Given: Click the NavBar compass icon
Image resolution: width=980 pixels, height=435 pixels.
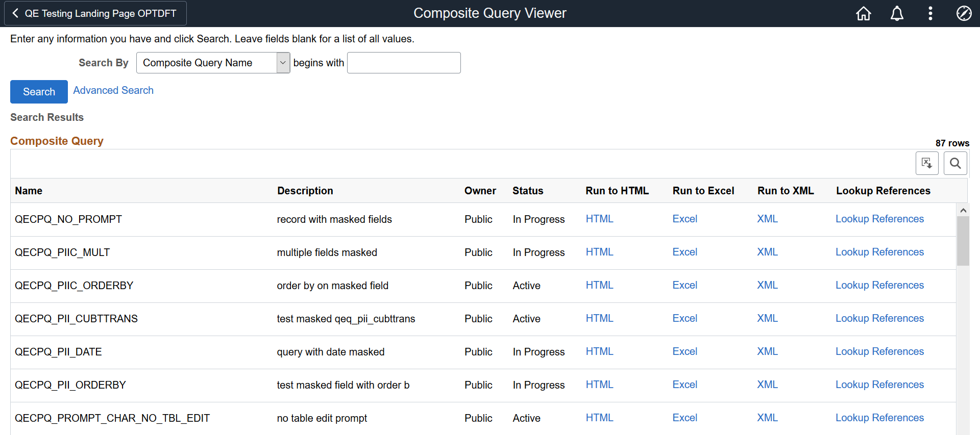Looking at the screenshot, I should 964,13.
